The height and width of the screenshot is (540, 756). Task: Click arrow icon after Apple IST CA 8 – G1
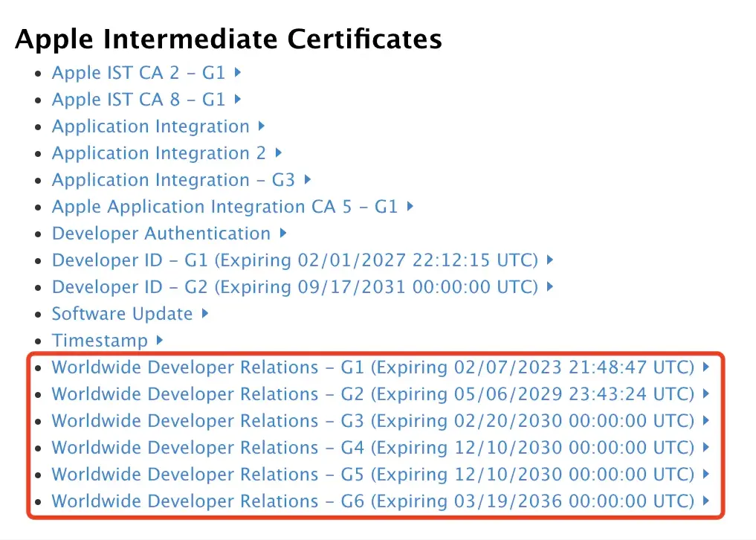(x=237, y=99)
